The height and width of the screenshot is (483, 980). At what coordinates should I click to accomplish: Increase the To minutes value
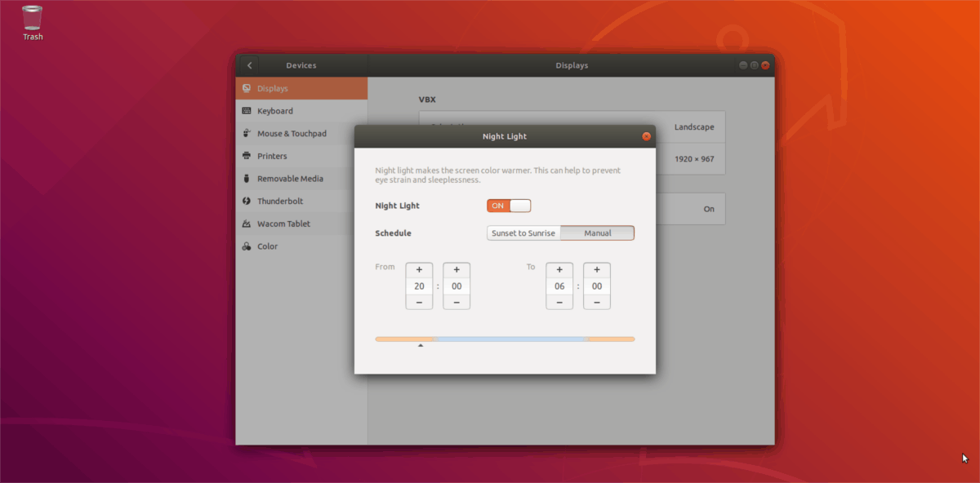597,270
